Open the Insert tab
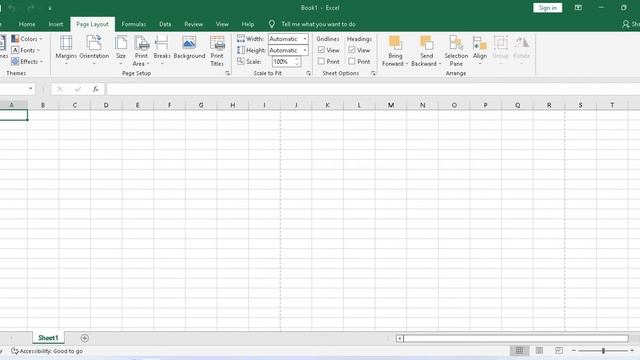Viewport: 640px width, 360px height. [x=56, y=24]
